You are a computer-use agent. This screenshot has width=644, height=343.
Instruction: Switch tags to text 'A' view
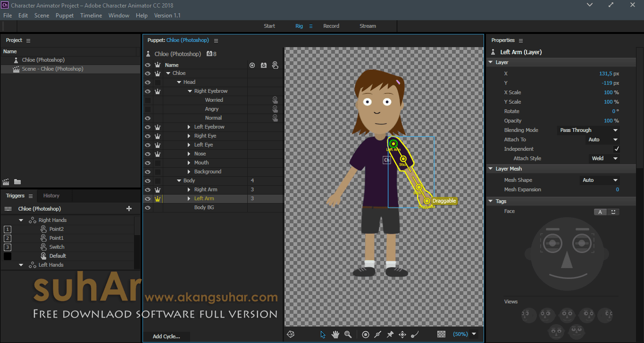coord(600,212)
